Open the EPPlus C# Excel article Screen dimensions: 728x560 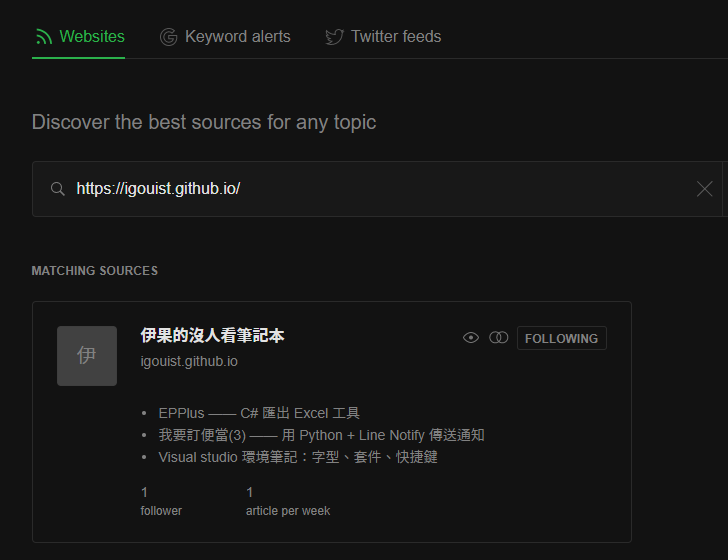[x=259, y=413]
